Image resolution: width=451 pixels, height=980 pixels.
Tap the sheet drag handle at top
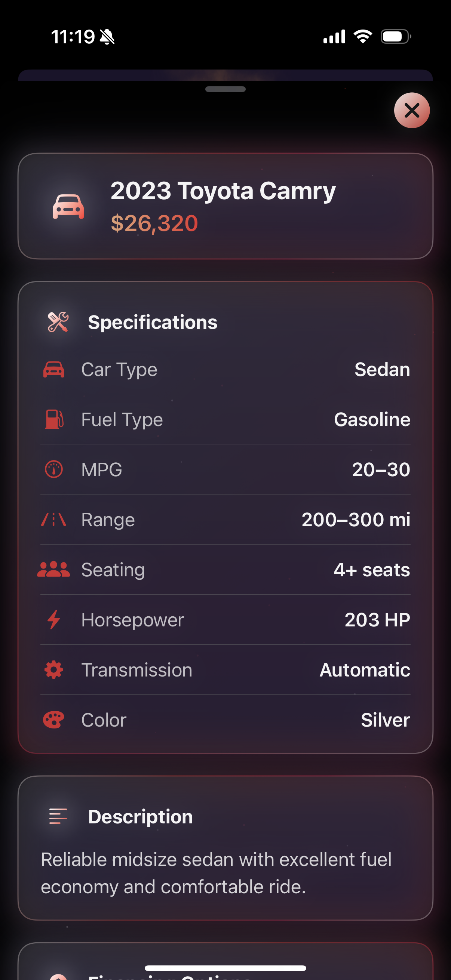[225, 89]
